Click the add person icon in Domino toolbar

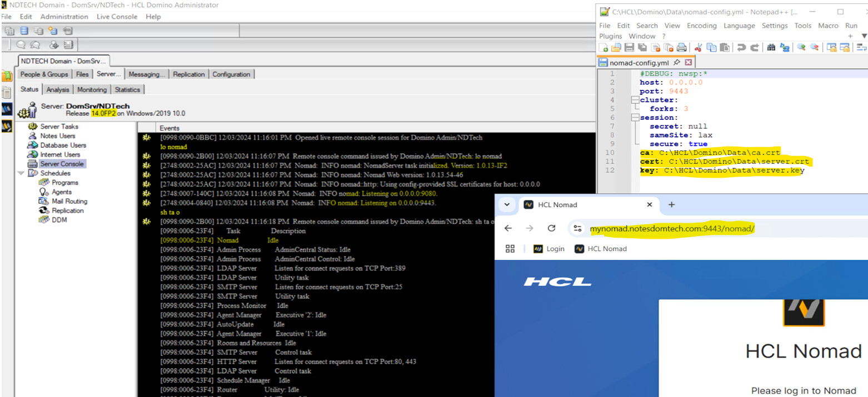coord(54,46)
